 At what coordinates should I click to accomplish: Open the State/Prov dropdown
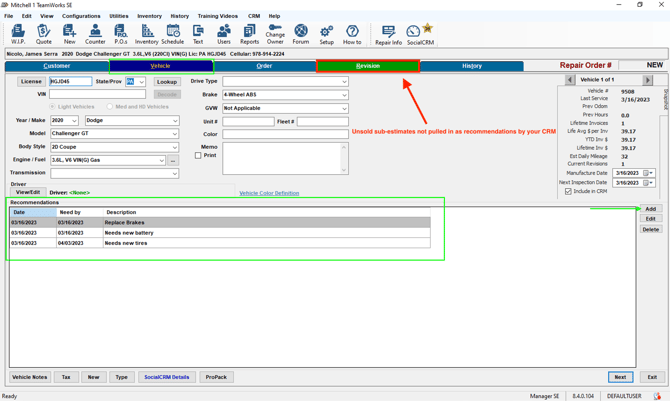click(141, 82)
